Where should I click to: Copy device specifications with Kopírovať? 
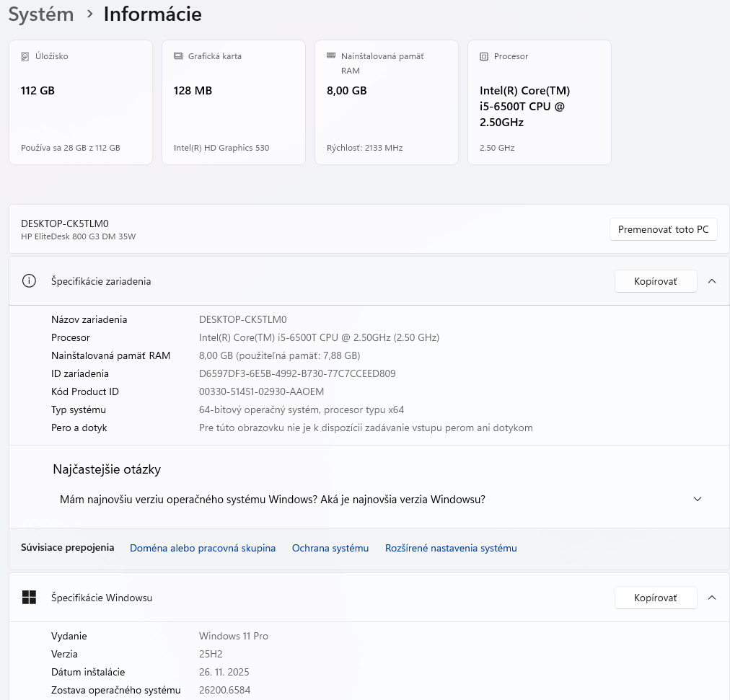tap(656, 281)
